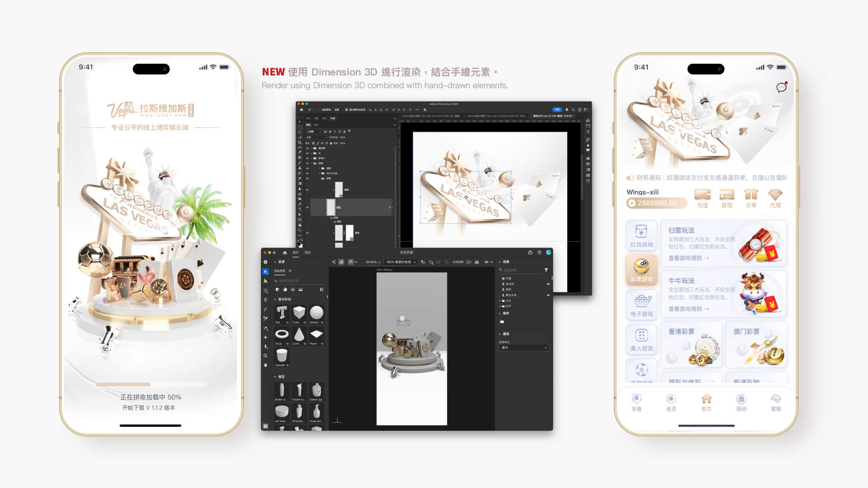
Task: Collapse the 模型 section in Dimension
Action: 275,376
